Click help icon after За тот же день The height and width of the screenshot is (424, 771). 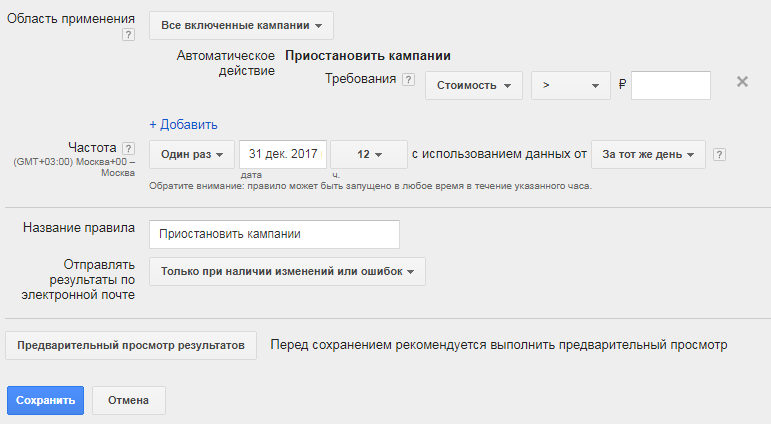tap(720, 155)
